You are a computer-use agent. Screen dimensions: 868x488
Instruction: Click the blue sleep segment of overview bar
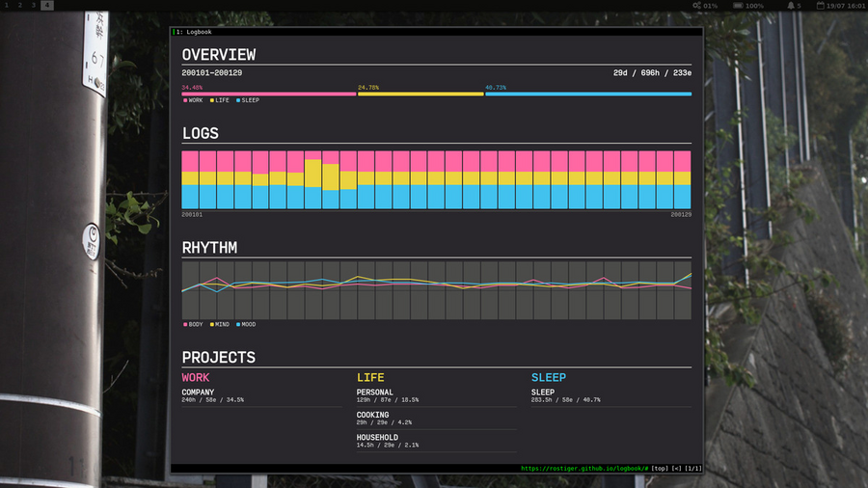588,95
